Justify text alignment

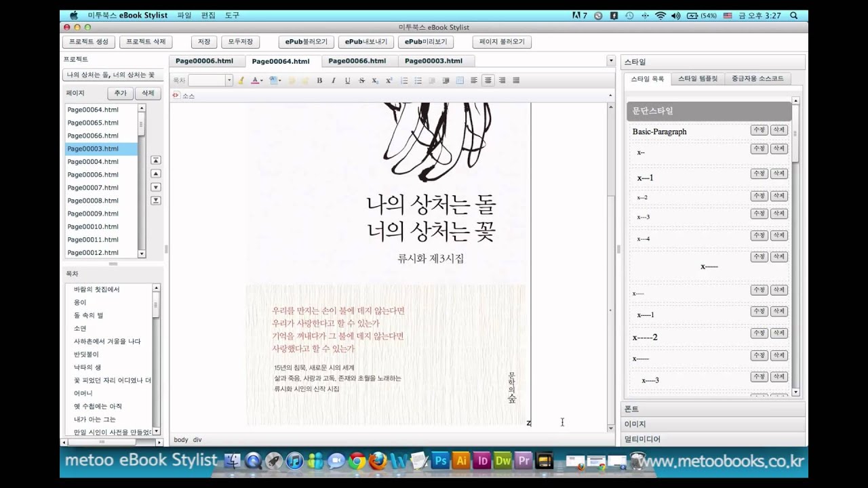[516, 81]
